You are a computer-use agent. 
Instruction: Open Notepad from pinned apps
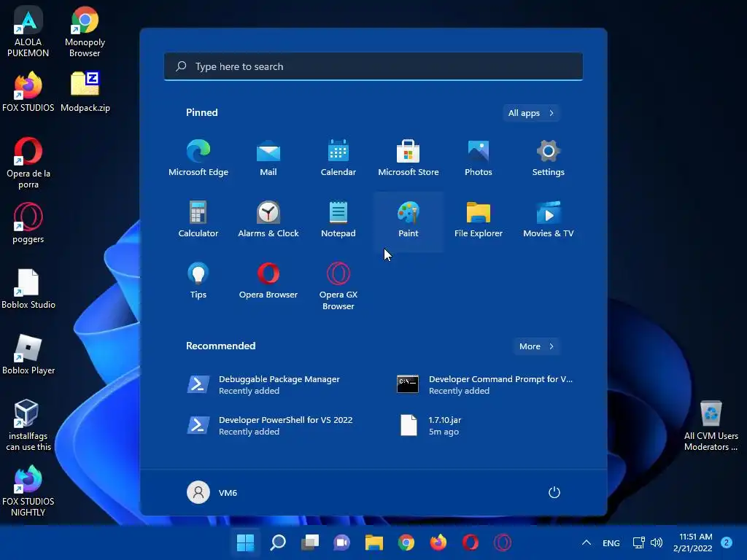coord(338,219)
